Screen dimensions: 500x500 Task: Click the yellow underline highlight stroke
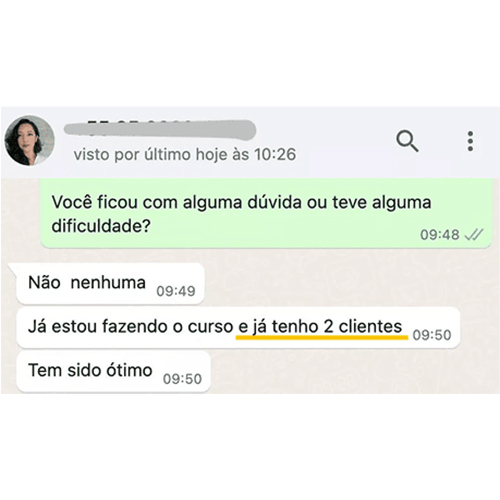tap(322, 338)
